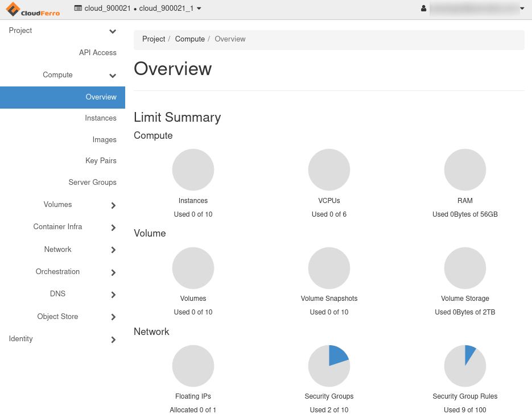Click the Compute breadcrumb link
This screenshot has width=532, height=418.
190,39
